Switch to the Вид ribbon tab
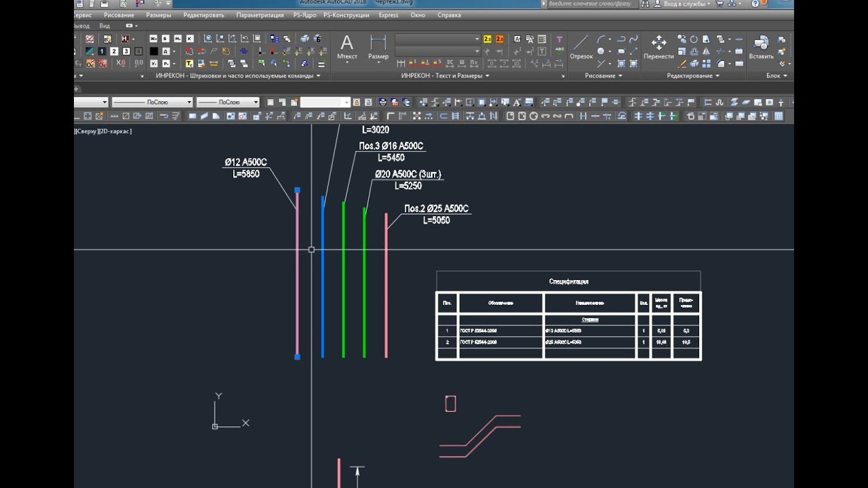This screenshot has width=868, height=488. pos(104,26)
